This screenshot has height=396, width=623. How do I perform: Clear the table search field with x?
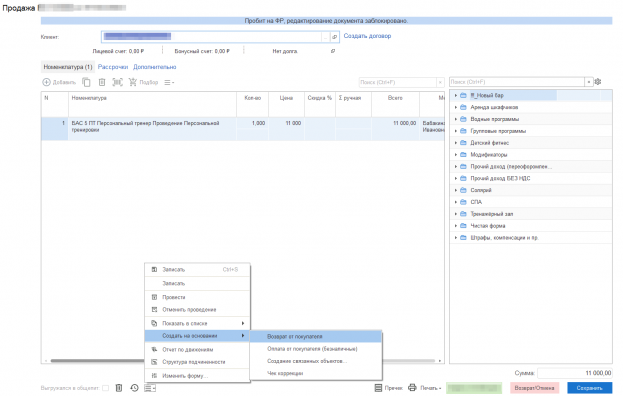click(440, 82)
